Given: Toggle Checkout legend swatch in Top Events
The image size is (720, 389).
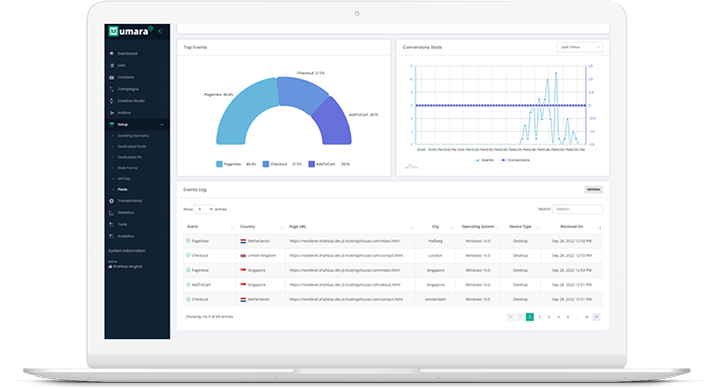Looking at the screenshot, I should 266,164.
